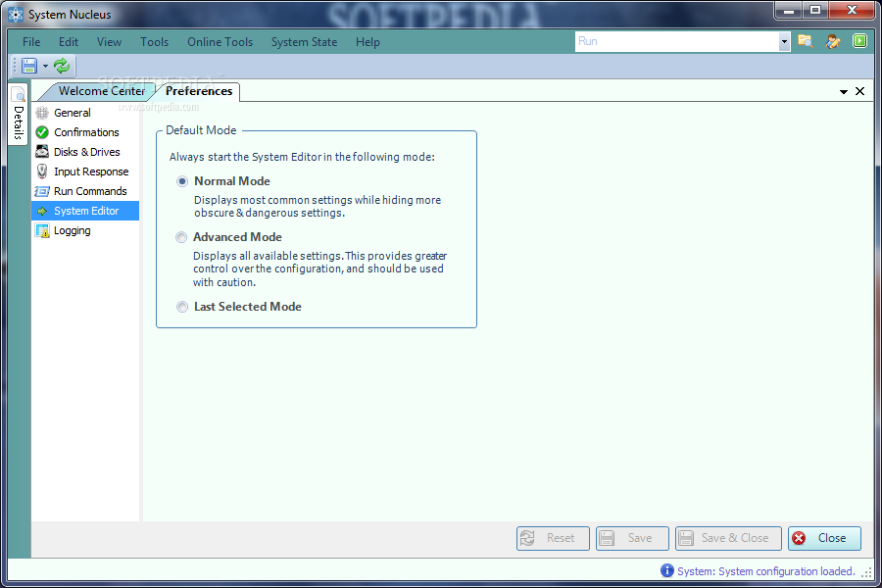Select the Run Commands category
The width and height of the screenshot is (882, 588).
click(85, 191)
